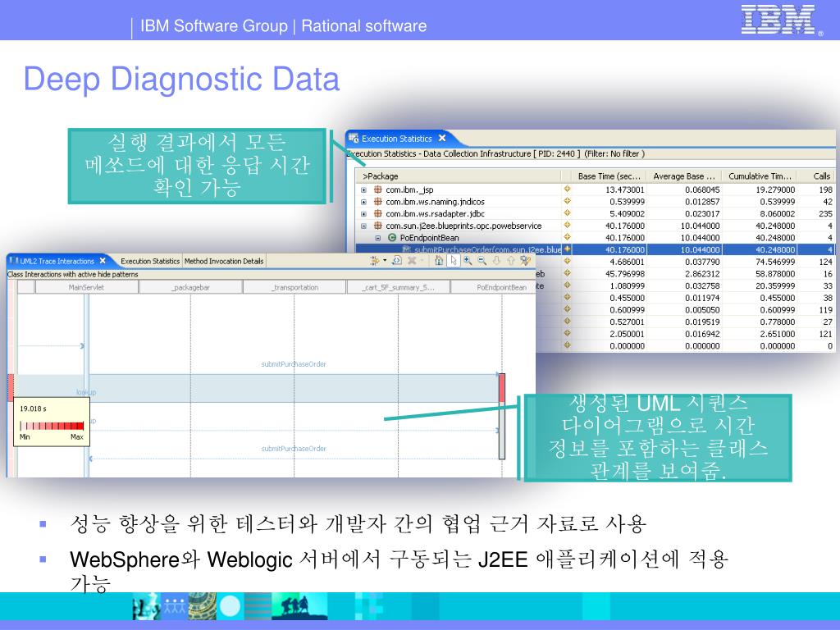Click the delta icon in row with 2.050001

pyautogui.click(x=567, y=333)
